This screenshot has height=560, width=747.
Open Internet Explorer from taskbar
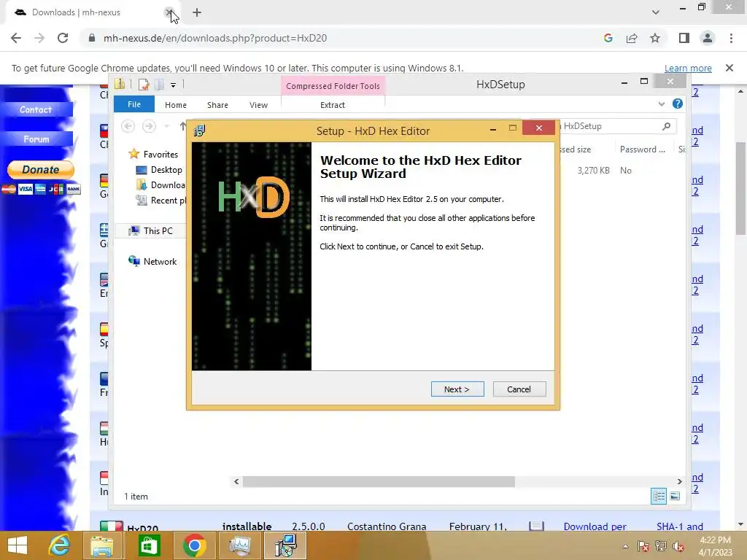[x=60, y=545]
